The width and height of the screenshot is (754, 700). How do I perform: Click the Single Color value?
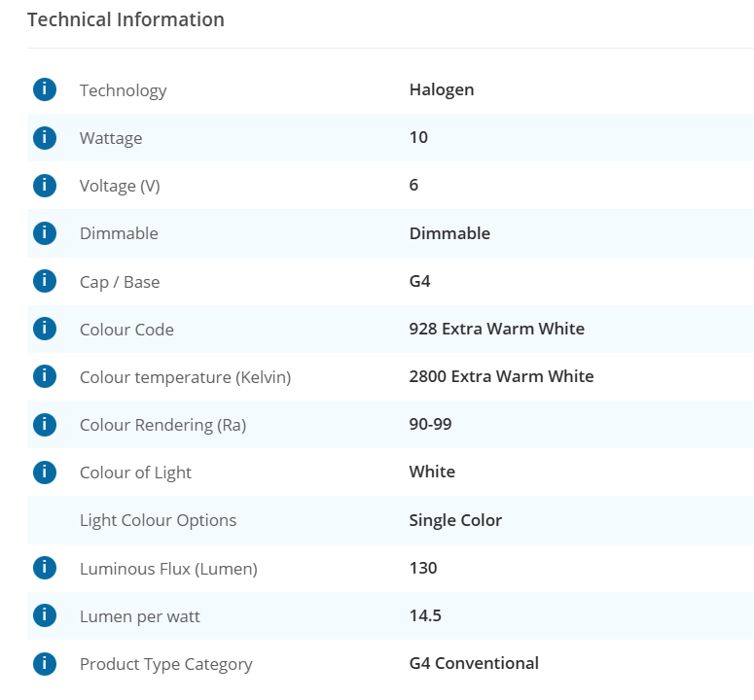(x=455, y=520)
